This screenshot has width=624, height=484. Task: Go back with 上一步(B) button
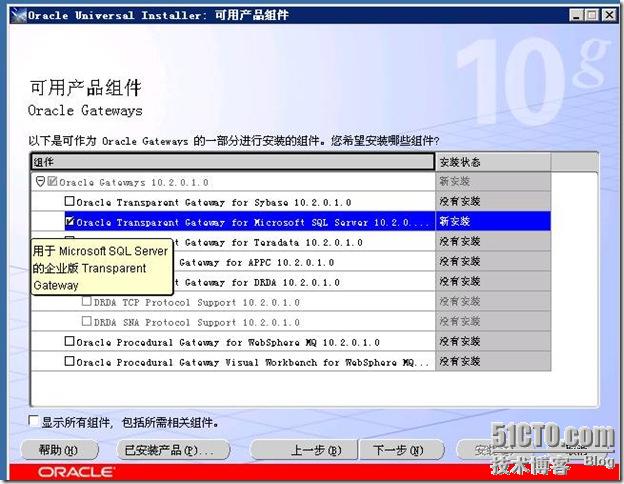point(304,450)
